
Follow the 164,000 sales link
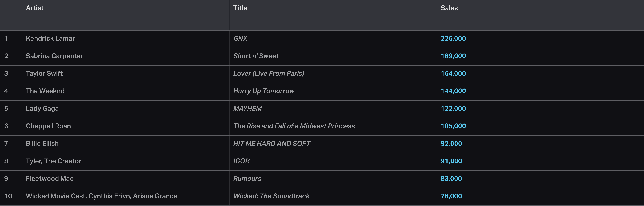(x=453, y=73)
